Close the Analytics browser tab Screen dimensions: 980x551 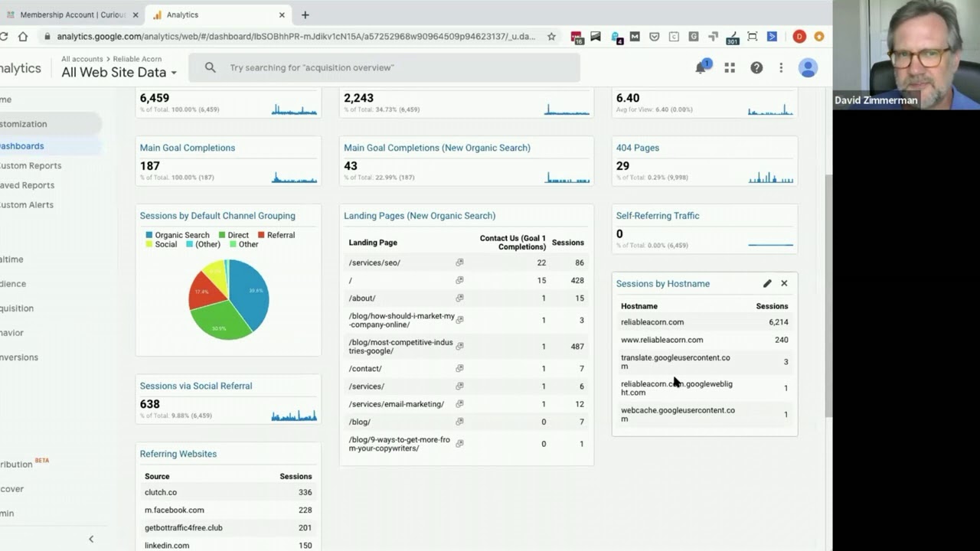coord(282,15)
